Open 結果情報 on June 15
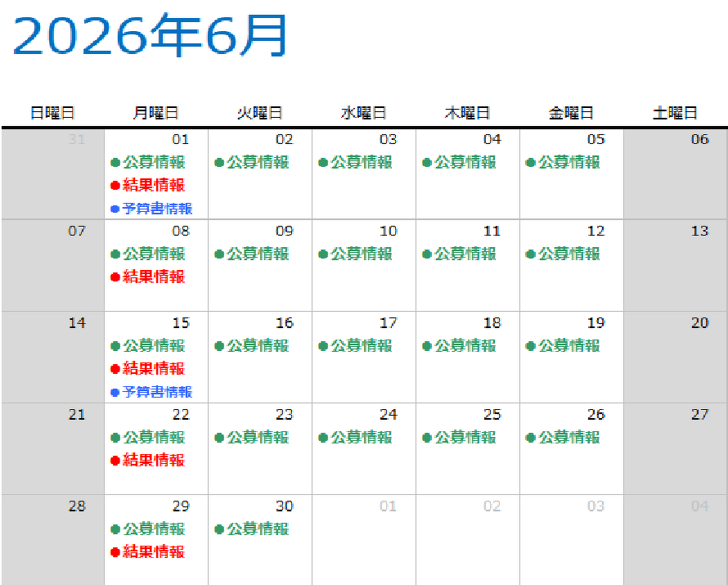Image resolution: width=728 pixels, height=585 pixels. pyautogui.click(x=153, y=369)
